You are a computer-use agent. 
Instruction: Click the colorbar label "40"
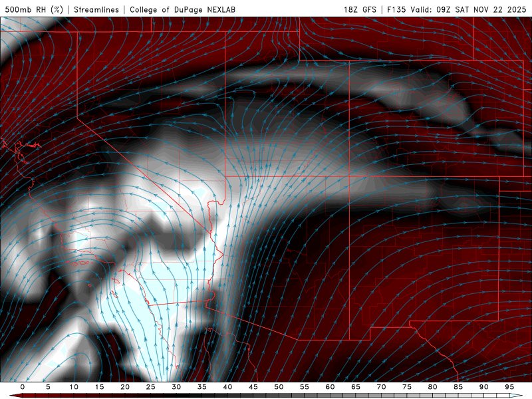point(227,387)
